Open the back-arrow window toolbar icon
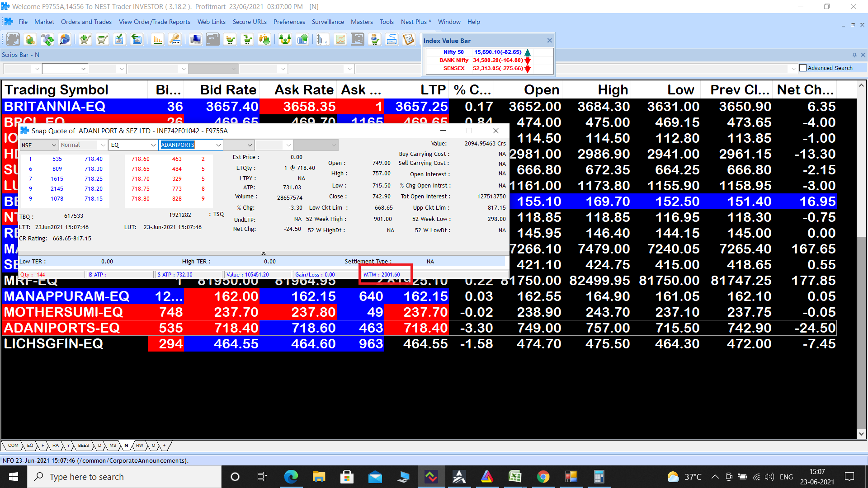Image resolution: width=868 pixels, height=488 pixels. (136, 40)
